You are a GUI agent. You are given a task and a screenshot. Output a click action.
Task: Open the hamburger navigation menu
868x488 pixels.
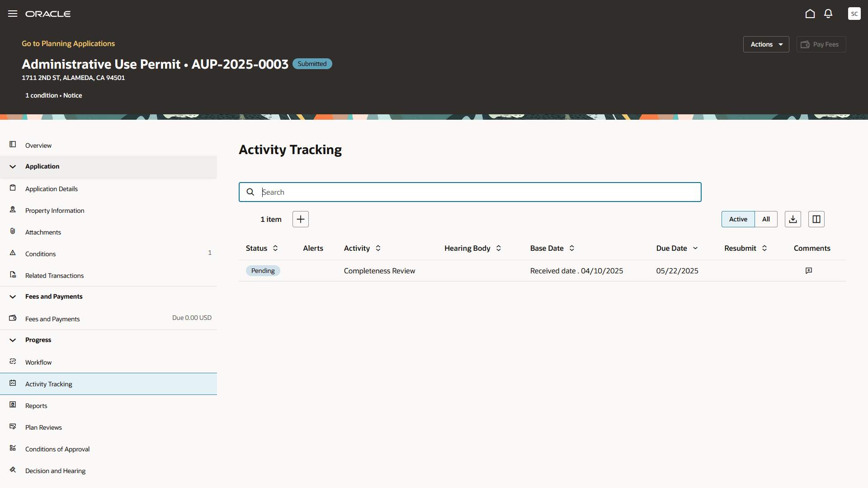coord(13,14)
